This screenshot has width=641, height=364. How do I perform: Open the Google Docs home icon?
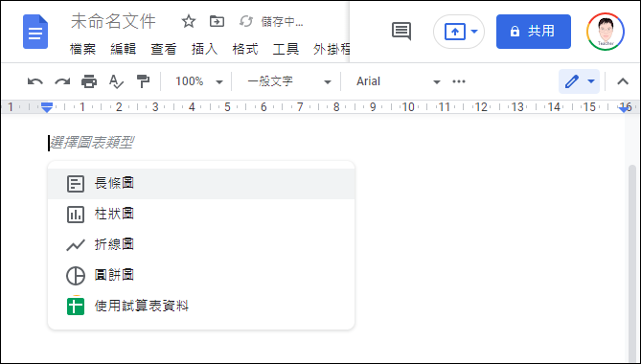(35, 32)
